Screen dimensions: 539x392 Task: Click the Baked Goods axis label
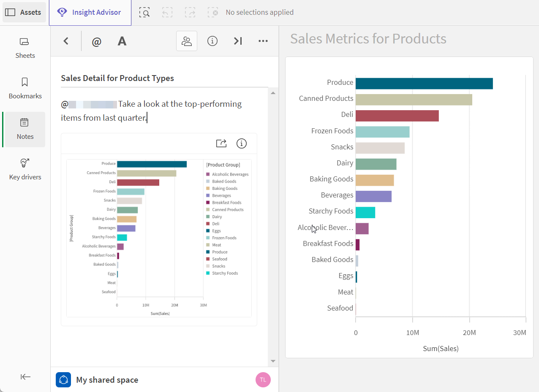click(332, 260)
